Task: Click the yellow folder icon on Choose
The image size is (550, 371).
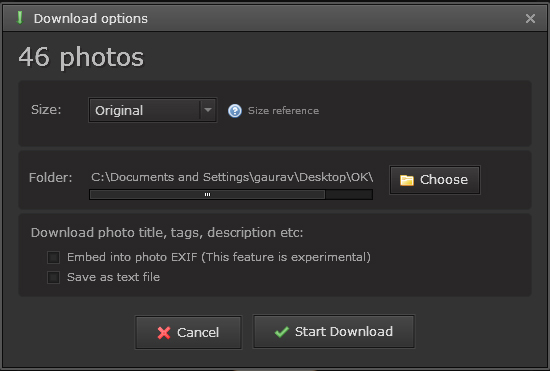Action: [x=407, y=180]
